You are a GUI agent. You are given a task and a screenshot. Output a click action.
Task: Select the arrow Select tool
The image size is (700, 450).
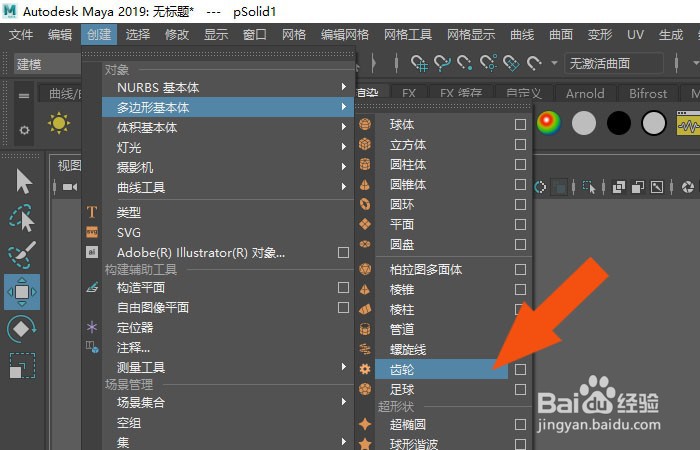click(23, 182)
